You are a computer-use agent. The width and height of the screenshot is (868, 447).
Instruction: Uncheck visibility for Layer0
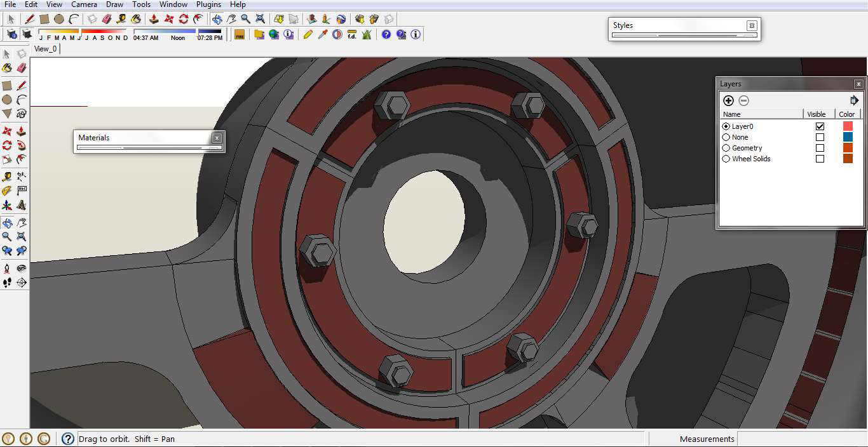coord(820,126)
